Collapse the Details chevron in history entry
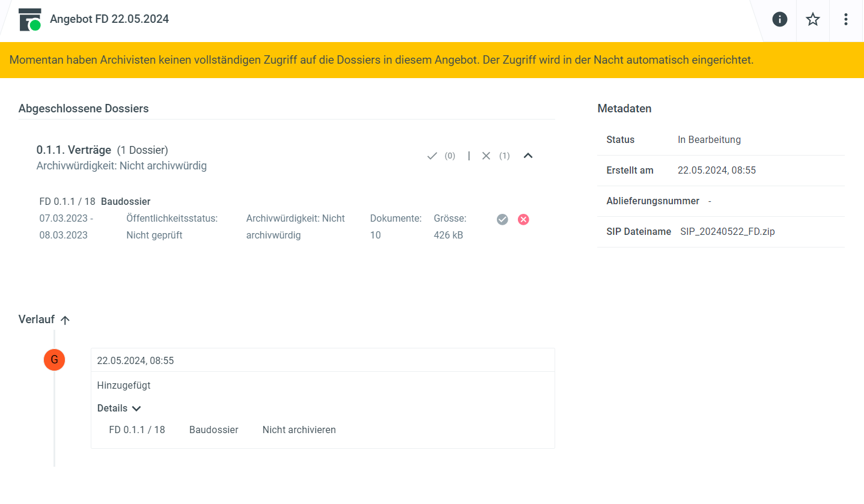 click(136, 408)
